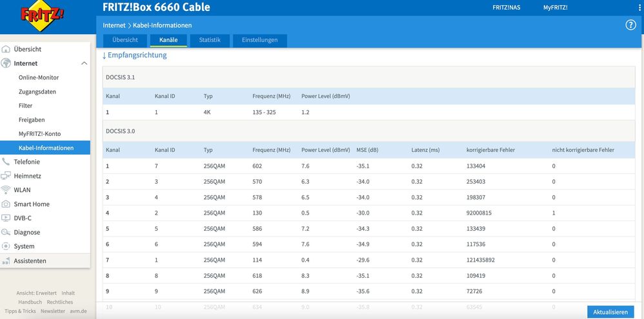The height and width of the screenshot is (319, 644).
Task: Open the WLAN menu entry
Action: click(x=22, y=190)
